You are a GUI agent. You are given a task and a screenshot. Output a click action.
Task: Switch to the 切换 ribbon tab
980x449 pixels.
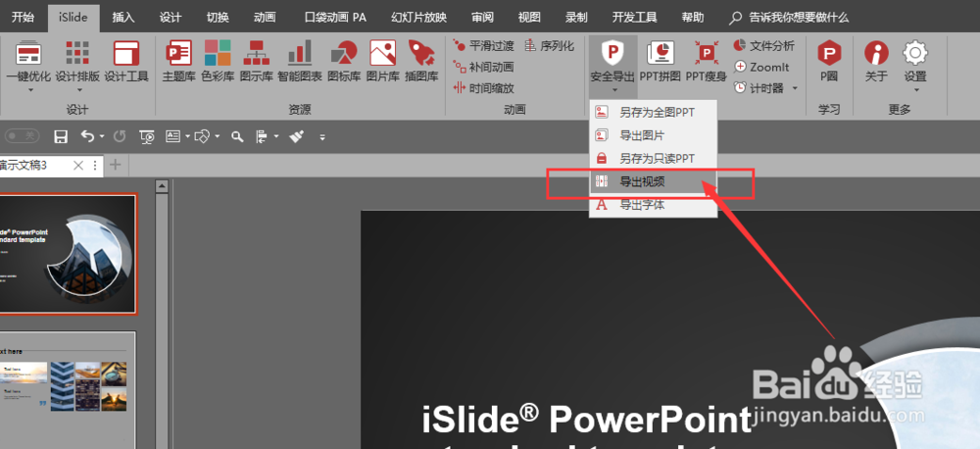click(218, 17)
